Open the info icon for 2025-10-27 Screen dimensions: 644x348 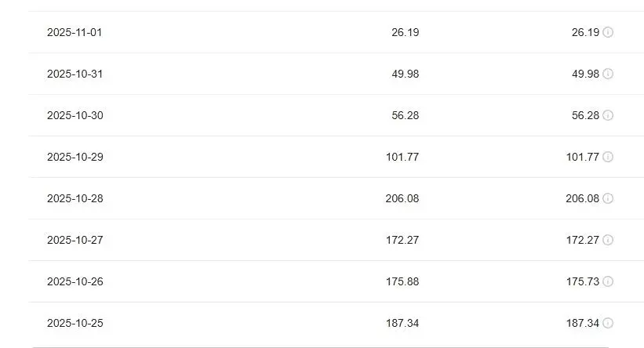[608, 240]
